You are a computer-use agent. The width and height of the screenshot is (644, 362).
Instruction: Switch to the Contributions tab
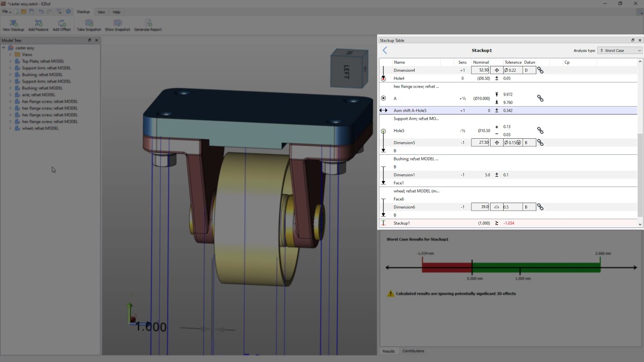click(x=413, y=351)
